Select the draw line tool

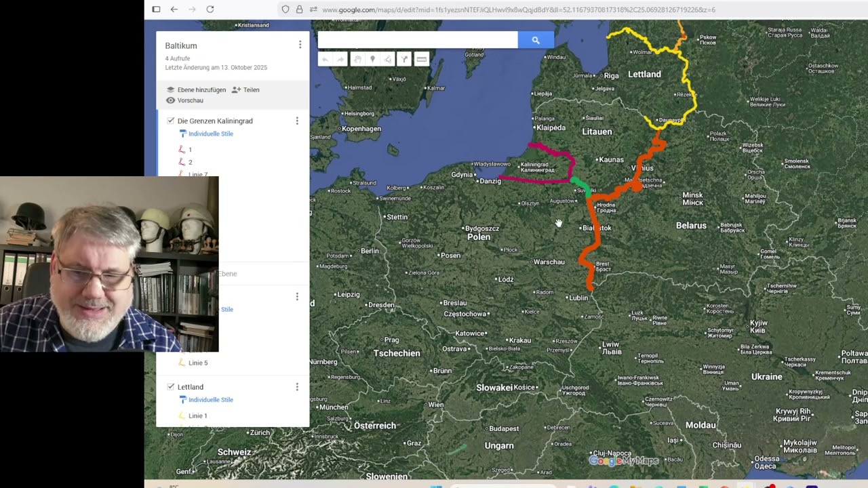click(x=388, y=60)
